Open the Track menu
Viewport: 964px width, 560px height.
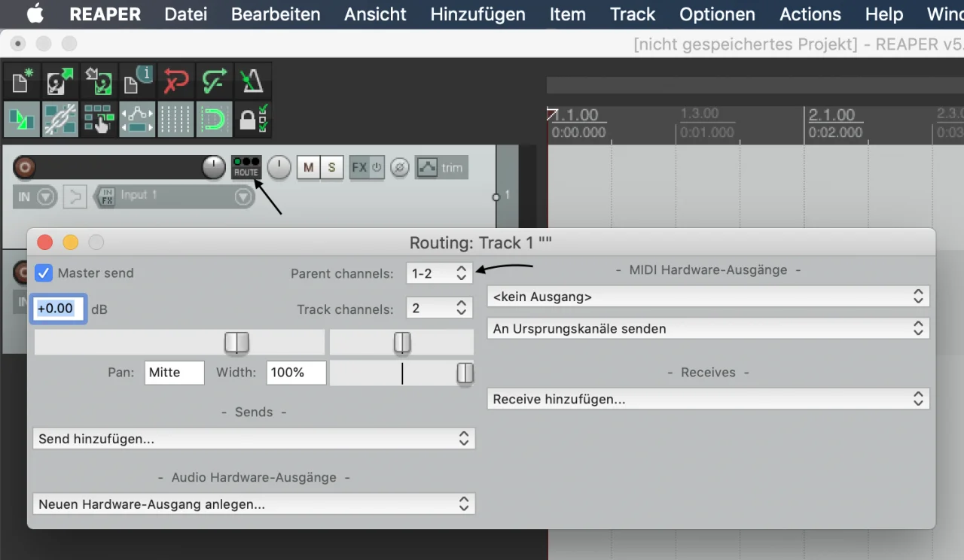(x=633, y=14)
